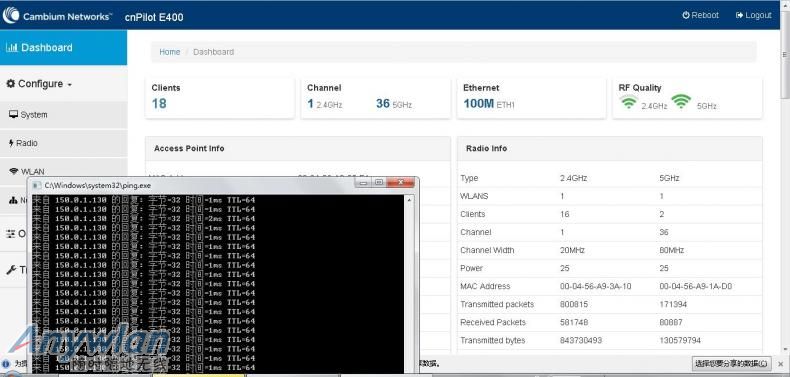Image resolution: width=790 pixels, height=377 pixels.
Task: Open the System configuration page
Action: point(63,115)
